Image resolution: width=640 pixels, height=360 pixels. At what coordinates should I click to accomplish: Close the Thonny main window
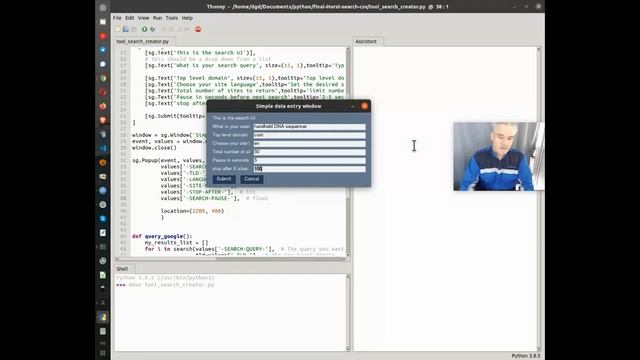coord(538,7)
